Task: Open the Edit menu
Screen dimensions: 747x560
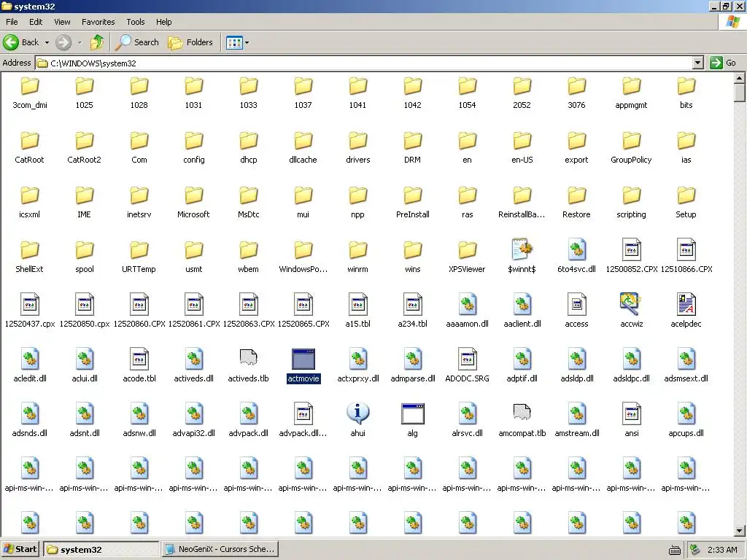Action: (x=36, y=22)
